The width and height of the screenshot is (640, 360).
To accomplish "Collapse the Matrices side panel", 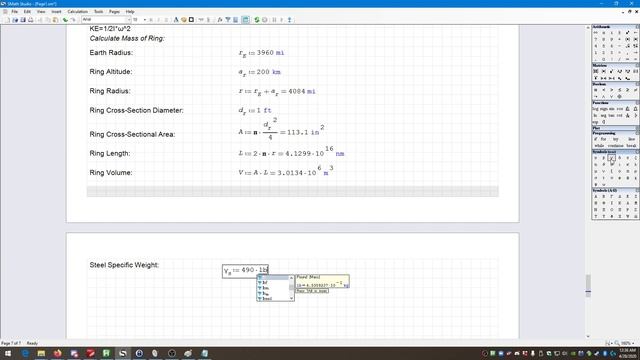I will (x=637, y=65).
